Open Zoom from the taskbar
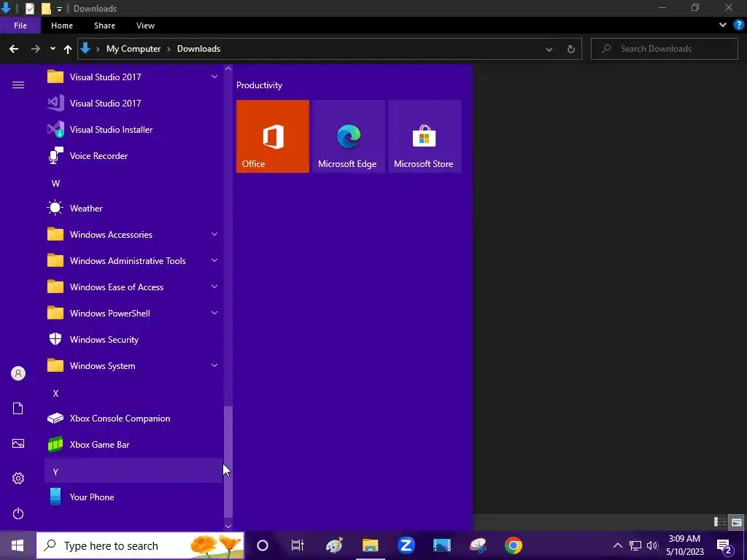This screenshot has width=747, height=560. (x=406, y=545)
